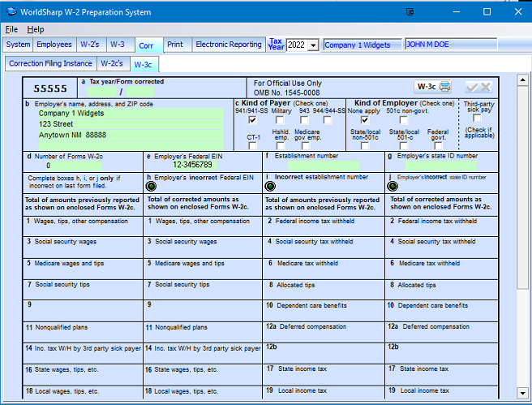532x405 pixels.
Task: Click the incorrect state ID number indicator circle
Action: click(393, 186)
